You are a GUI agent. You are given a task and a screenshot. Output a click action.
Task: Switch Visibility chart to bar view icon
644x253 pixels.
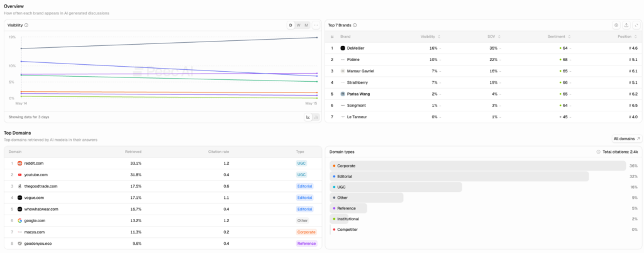click(316, 117)
